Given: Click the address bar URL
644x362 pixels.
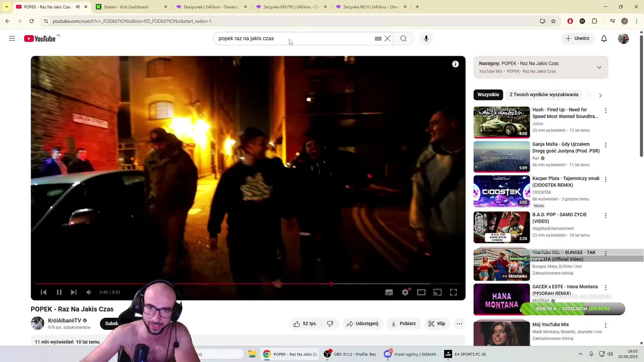Looking at the screenshot, I should [x=132, y=21].
